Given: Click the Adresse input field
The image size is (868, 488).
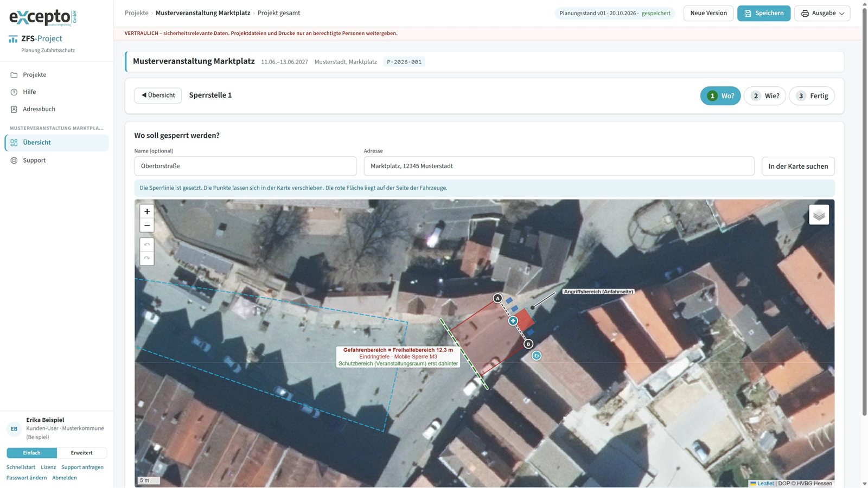Looking at the screenshot, I should [559, 166].
